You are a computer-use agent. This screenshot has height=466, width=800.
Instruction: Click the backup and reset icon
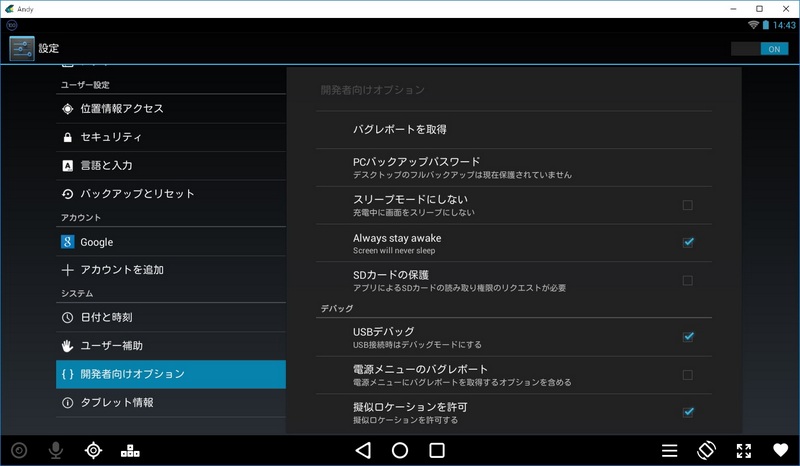(x=67, y=194)
